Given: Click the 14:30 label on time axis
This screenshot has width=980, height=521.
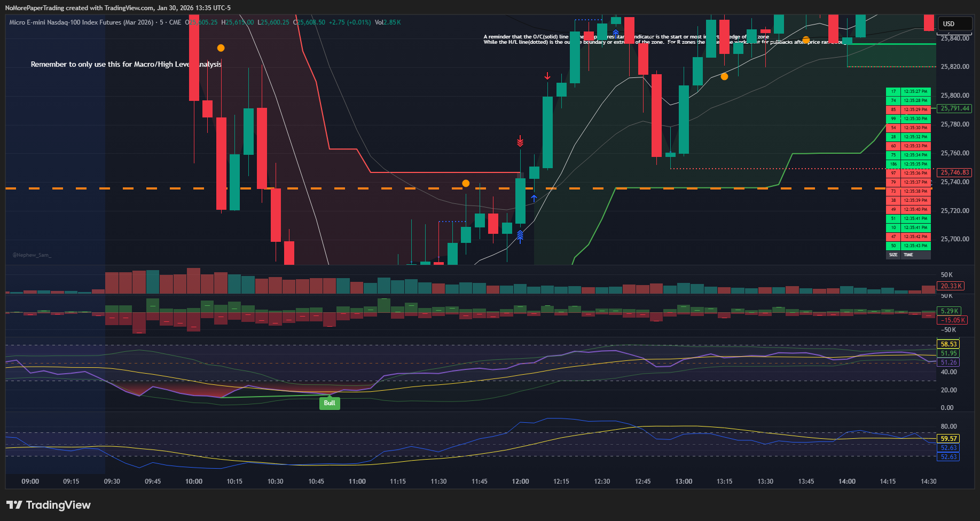Looking at the screenshot, I should [929, 481].
